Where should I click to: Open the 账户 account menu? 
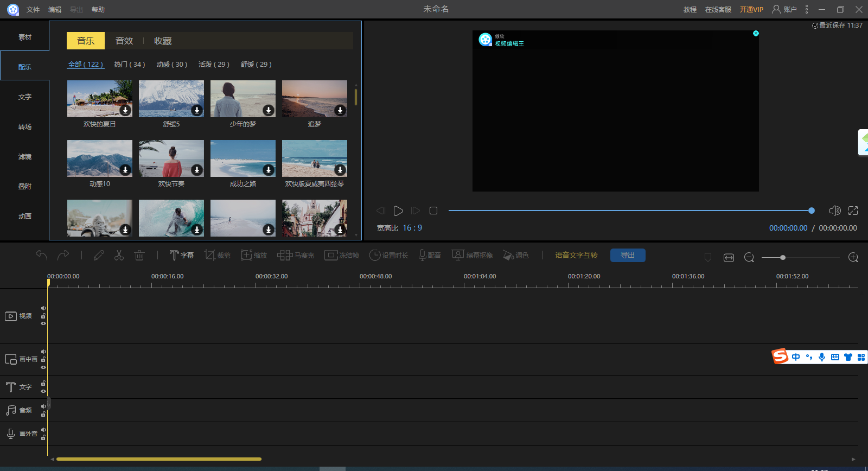click(x=784, y=9)
